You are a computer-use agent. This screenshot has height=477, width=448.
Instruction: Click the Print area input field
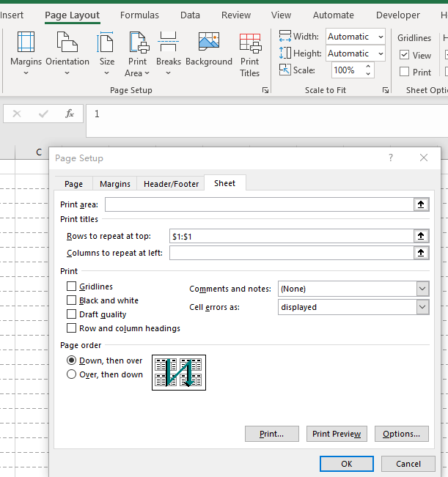click(260, 204)
